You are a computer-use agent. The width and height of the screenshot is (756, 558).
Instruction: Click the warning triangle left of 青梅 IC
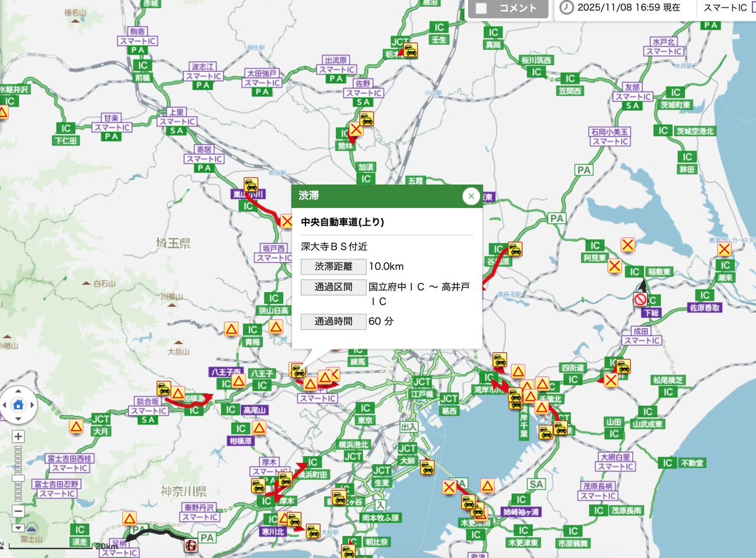[231, 329]
